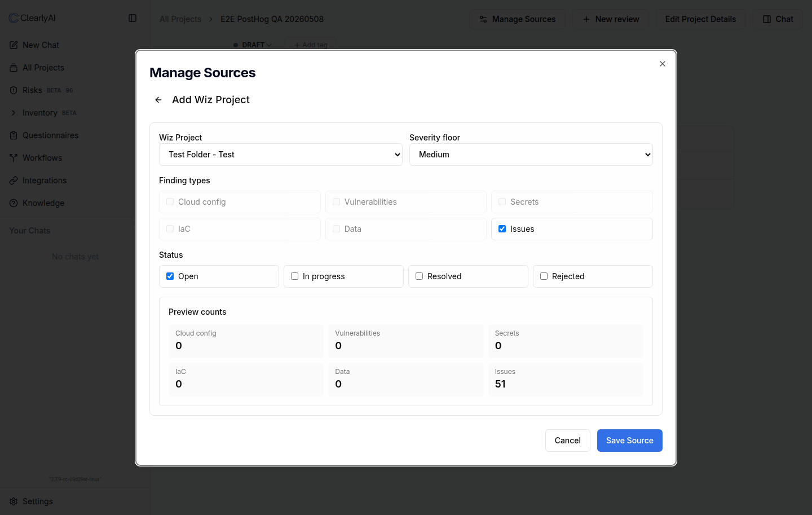Click the Integrations link icon
Screen dimensions: 812x515
(x=14, y=181)
